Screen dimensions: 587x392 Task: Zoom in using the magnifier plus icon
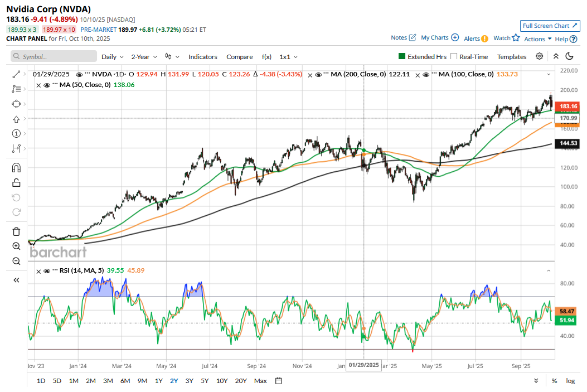click(x=16, y=246)
